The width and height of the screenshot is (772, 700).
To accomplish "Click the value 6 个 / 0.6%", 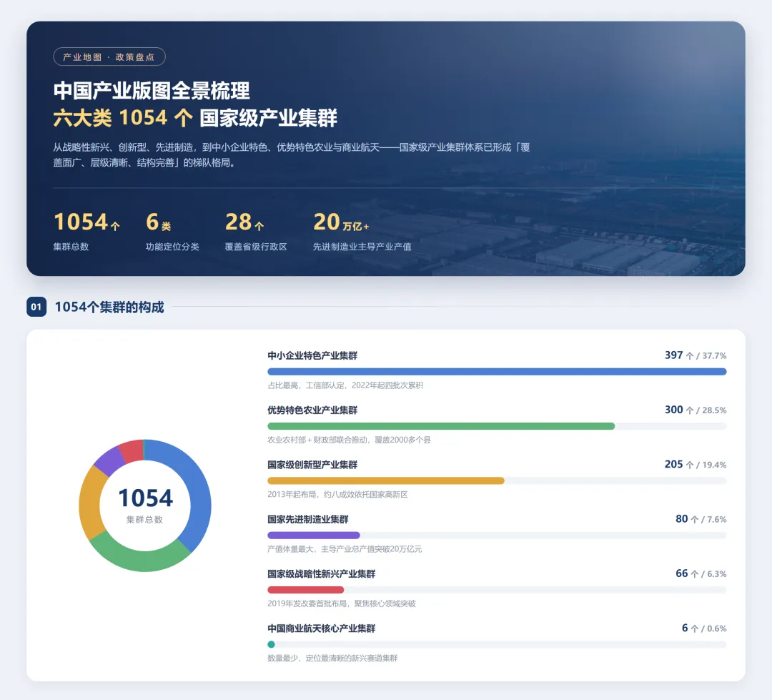I will [704, 629].
